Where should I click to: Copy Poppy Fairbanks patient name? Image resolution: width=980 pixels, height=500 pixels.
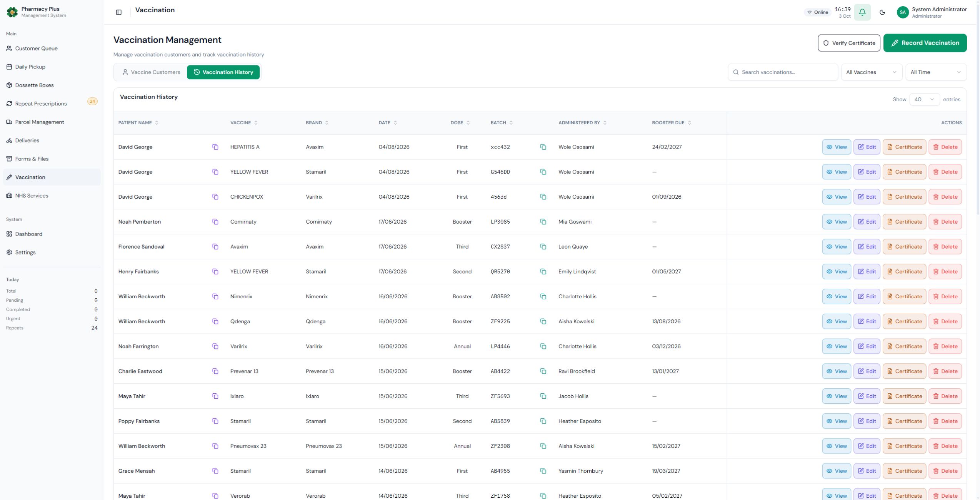pyautogui.click(x=215, y=421)
